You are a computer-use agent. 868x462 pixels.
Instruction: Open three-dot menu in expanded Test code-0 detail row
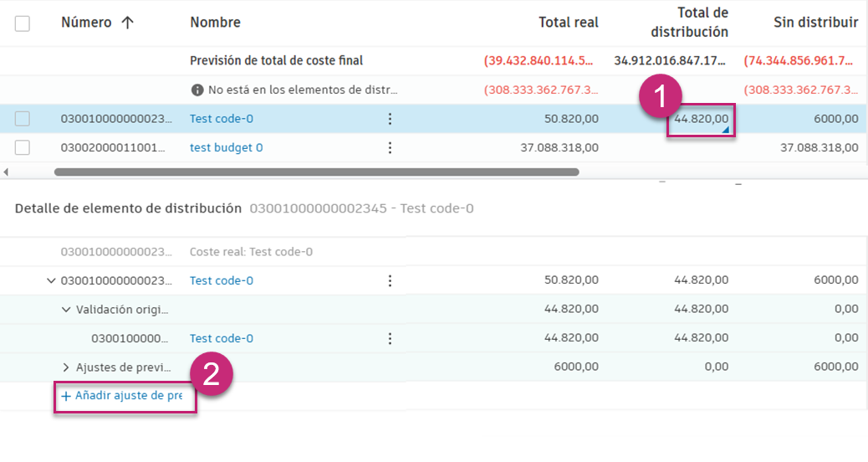390,280
